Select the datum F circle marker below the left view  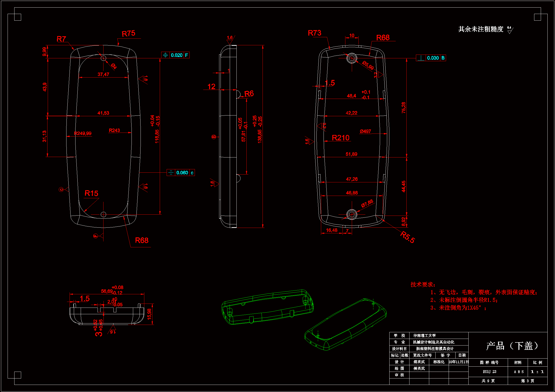coord(95,236)
